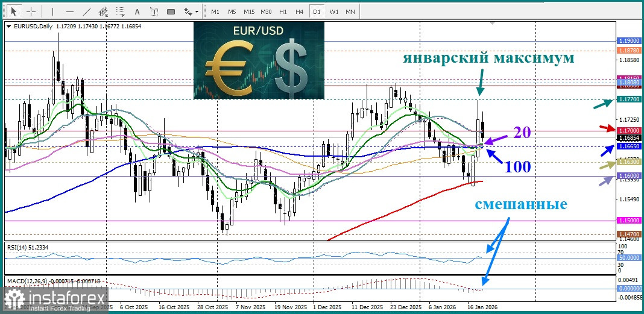Switch chart to MN timeframe
Screen dimensions: 644x314
pos(350,11)
